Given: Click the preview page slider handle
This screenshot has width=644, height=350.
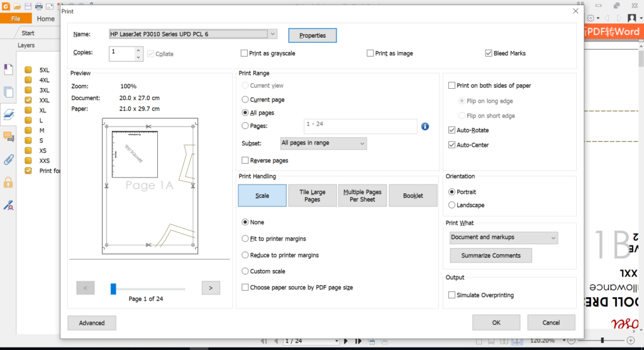Looking at the screenshot, I should (x=114, y=288).
